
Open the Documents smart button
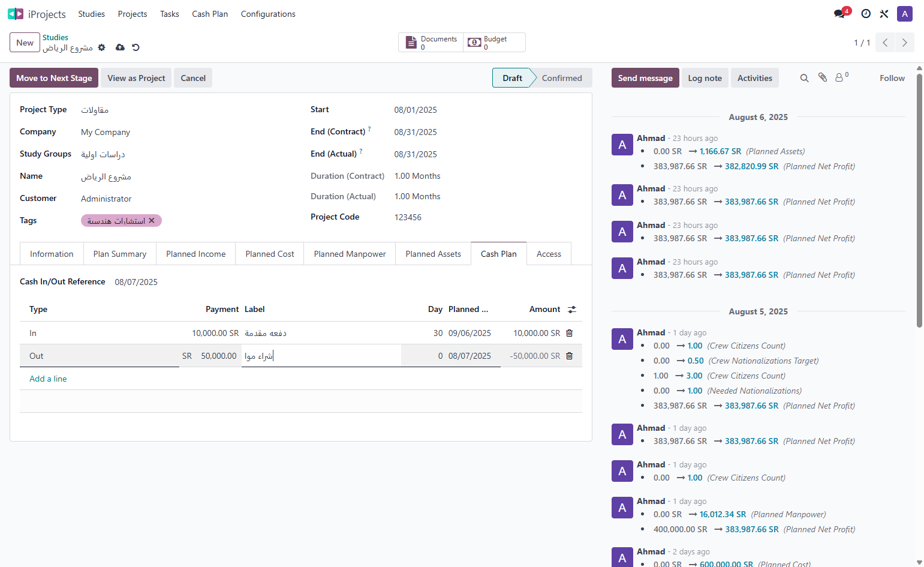tap(431, 43)
